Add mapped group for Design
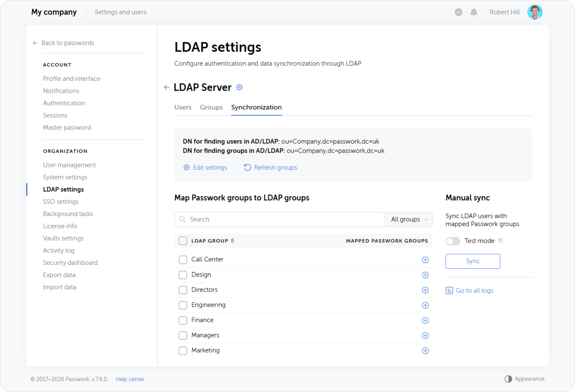The image size is (575, 392). pyautogui.click(x=425, y=275)
